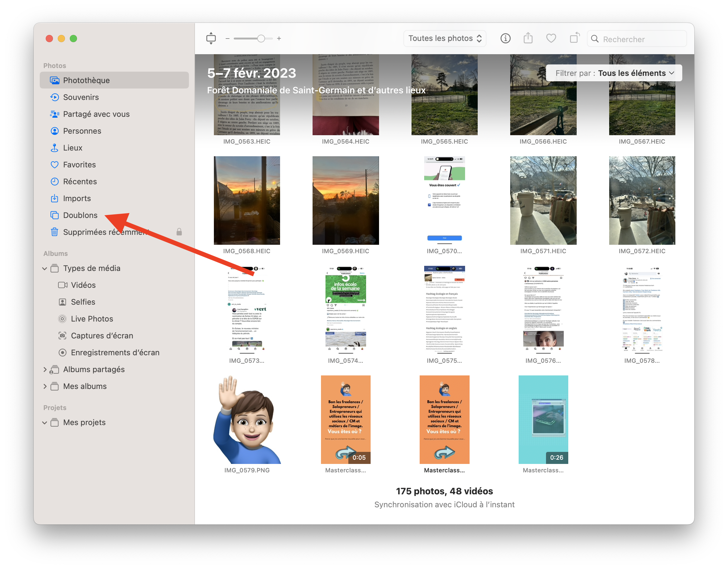The height and width of the screenshot is (569, 728).
Task: Click the aspect ratio grid icon
Action: pos(211,38)
